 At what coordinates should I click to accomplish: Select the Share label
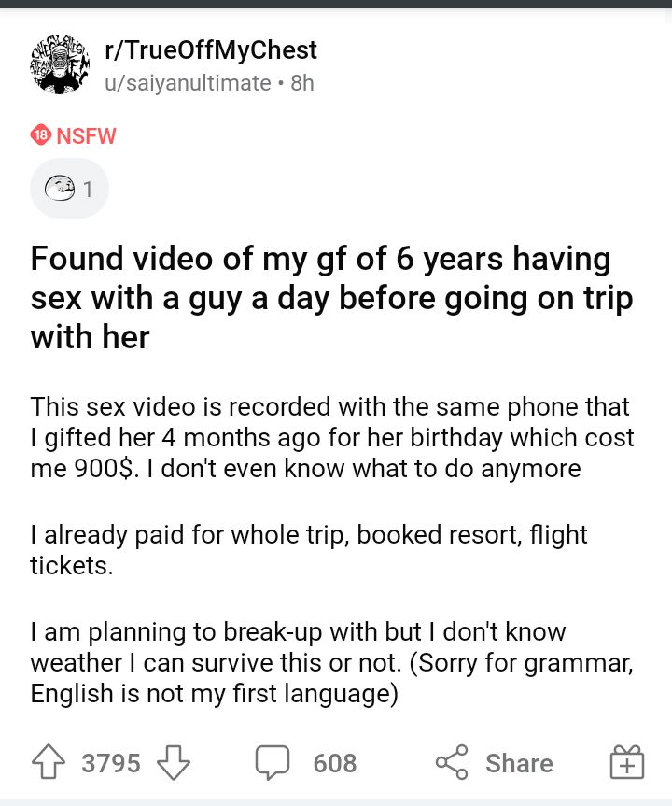(x=520, y=763)
